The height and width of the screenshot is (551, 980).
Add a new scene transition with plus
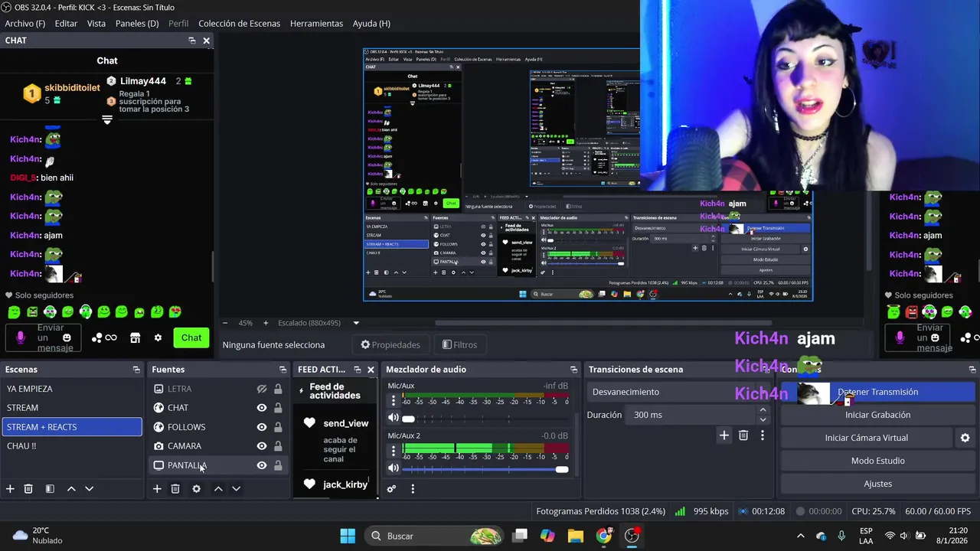coord(724,435)
